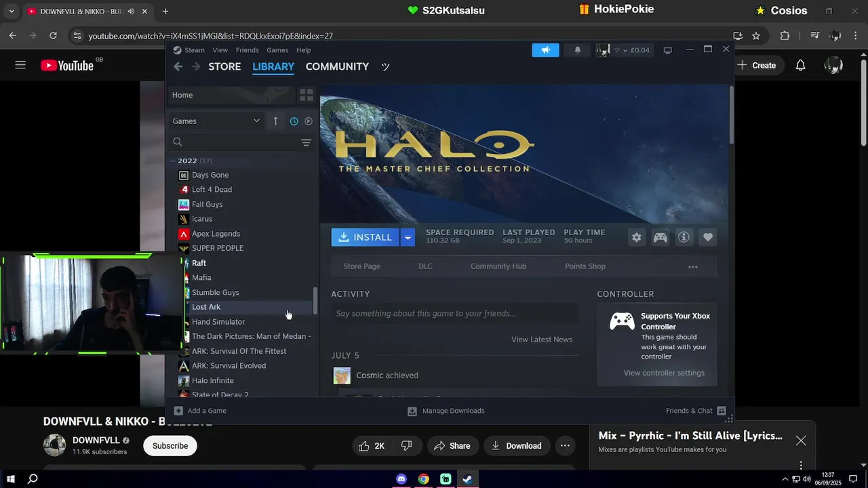Viewport: 868px width, 488px height.
Task: Open Manage Downloads icon
Action: click(x=412, y=411)
